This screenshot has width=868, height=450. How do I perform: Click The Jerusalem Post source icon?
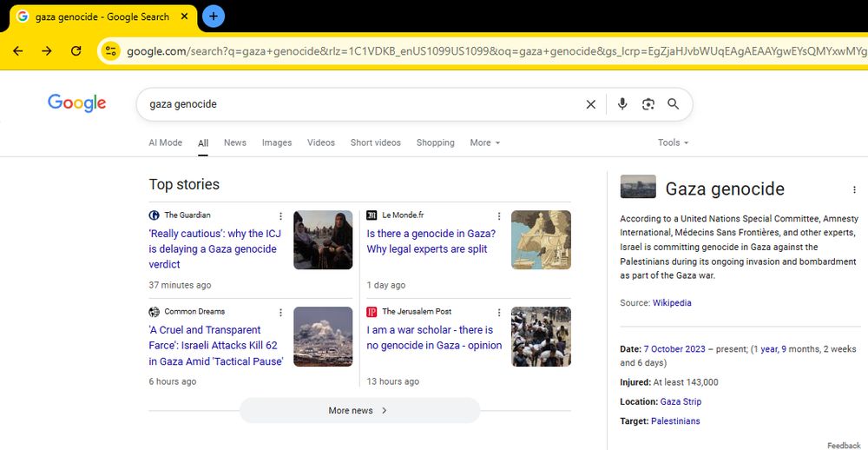pos(372,312)
